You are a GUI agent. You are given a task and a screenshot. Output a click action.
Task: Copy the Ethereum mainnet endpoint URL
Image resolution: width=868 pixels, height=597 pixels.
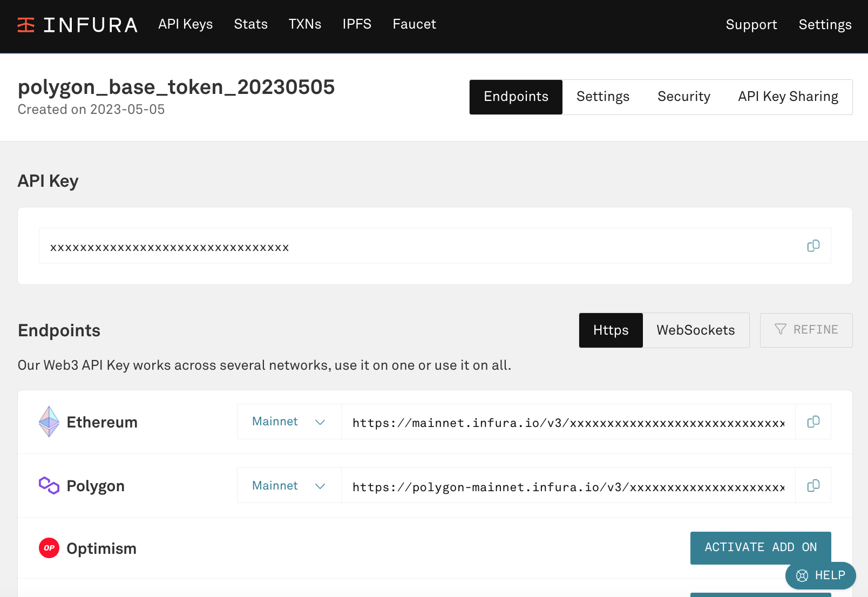tap(813, 422)
